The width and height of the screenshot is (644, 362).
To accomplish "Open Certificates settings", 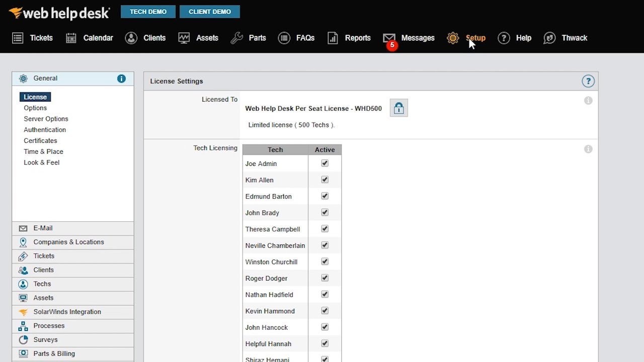I will pyautogui.click(x=40, y=141).
